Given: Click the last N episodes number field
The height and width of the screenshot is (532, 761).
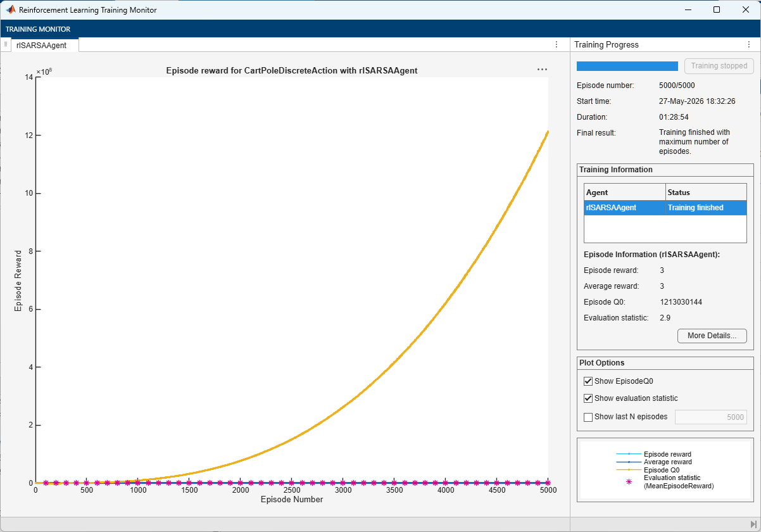Looking at the screenshot, I should pos(711,417).
